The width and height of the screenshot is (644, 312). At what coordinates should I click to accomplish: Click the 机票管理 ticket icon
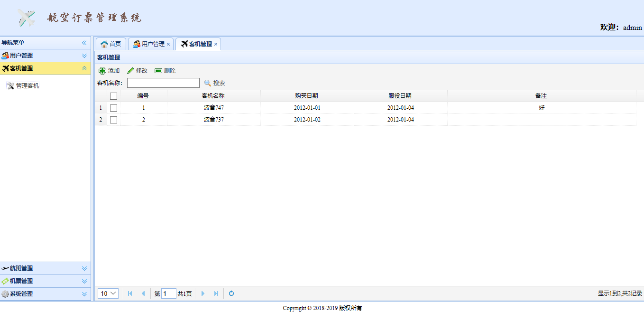(x=5, y=281)
